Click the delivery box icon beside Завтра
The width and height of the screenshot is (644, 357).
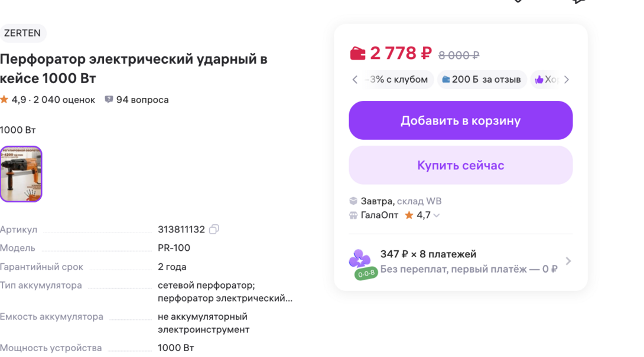pos(353,201)
